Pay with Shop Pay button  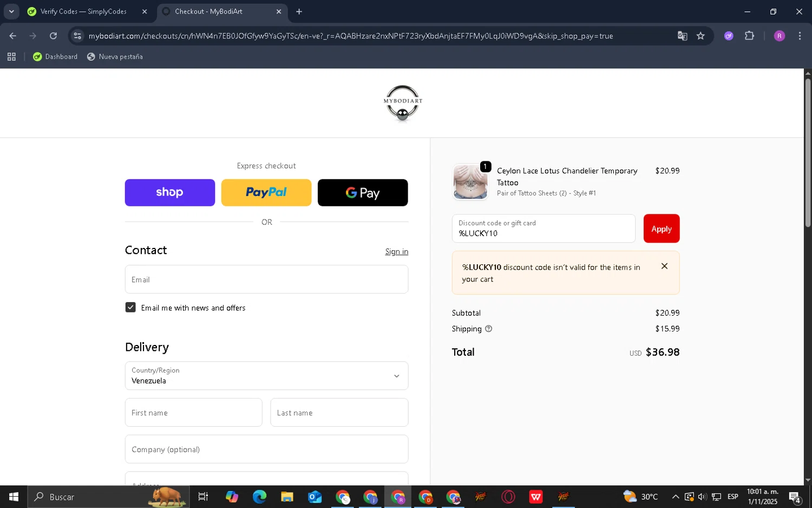point(170,193)
